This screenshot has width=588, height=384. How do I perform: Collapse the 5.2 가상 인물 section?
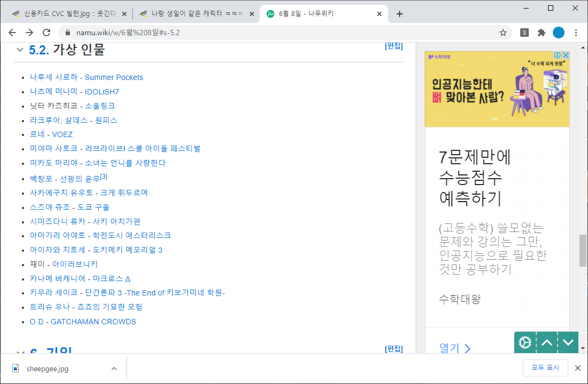(x=20, y=50)
